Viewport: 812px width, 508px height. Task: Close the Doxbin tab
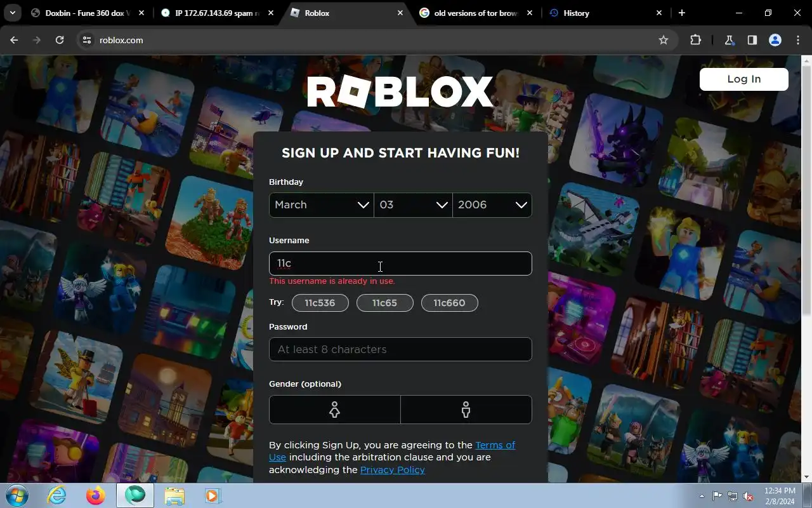[x=141, y=13]
